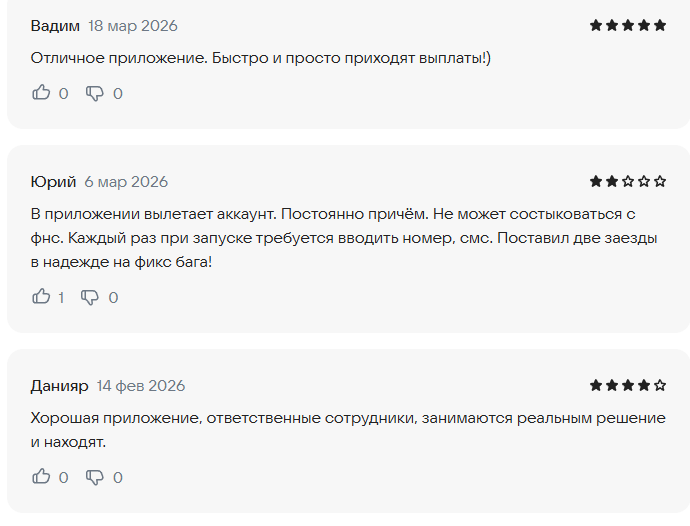Screen dimensions: 690x526
Task: Like Данияр's review with thumbs up
Action: click(41, 477)
